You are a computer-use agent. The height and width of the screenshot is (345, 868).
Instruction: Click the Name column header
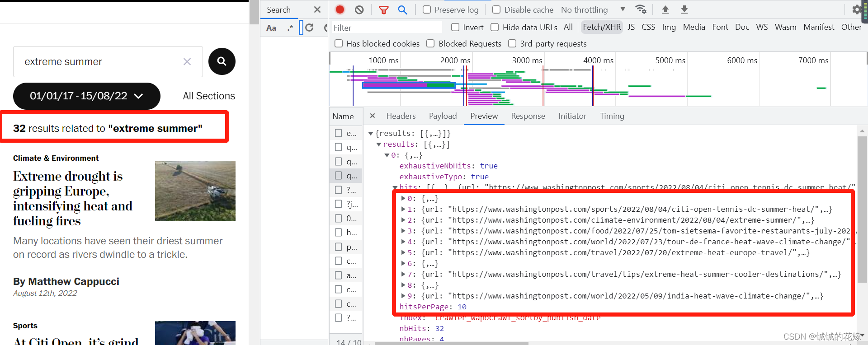[343, 117]
